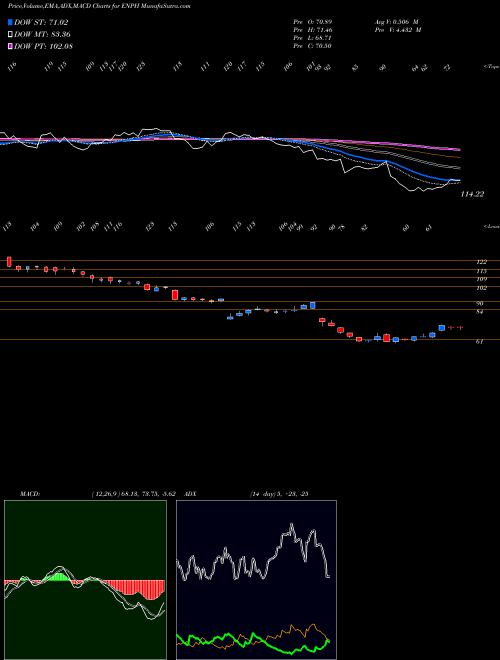Click the '<Lows' label at right edge

coord(491,226)
